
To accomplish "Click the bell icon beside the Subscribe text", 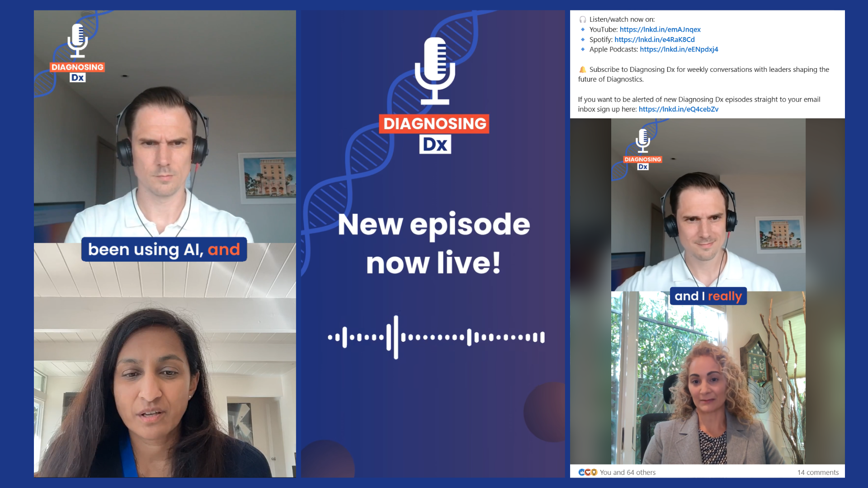I will click(x=582, y=69).
